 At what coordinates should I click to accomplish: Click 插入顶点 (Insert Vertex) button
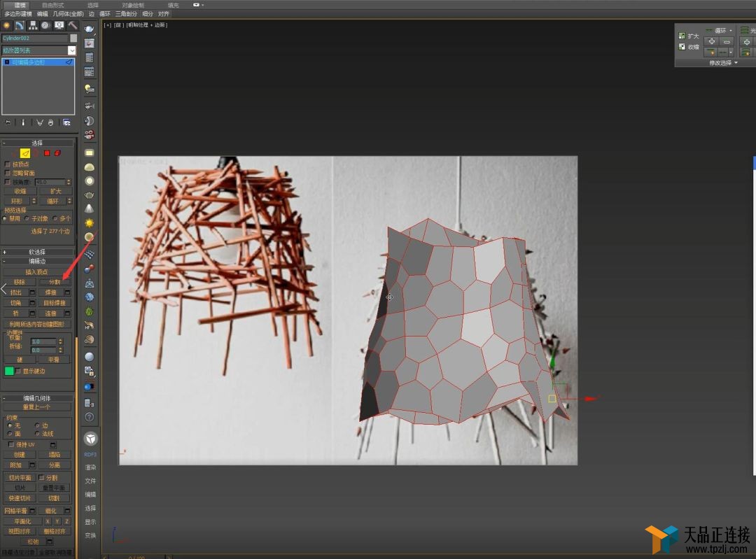pos(36,271)
